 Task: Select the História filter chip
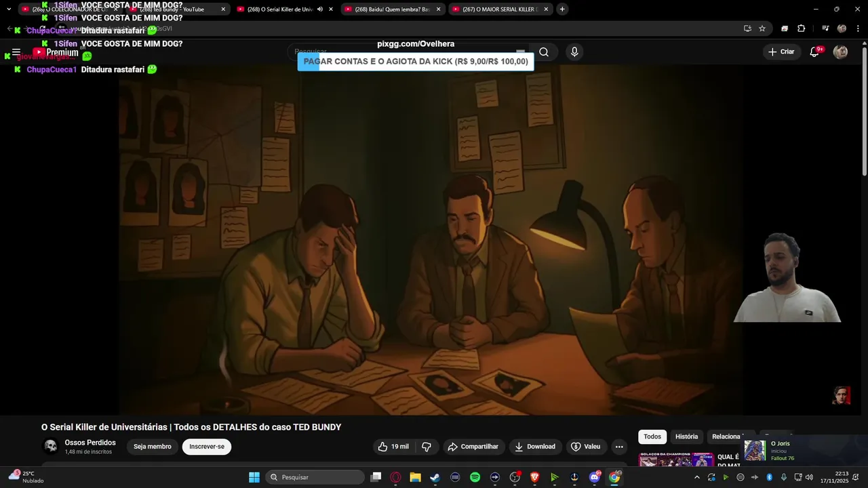coord(686,436)
